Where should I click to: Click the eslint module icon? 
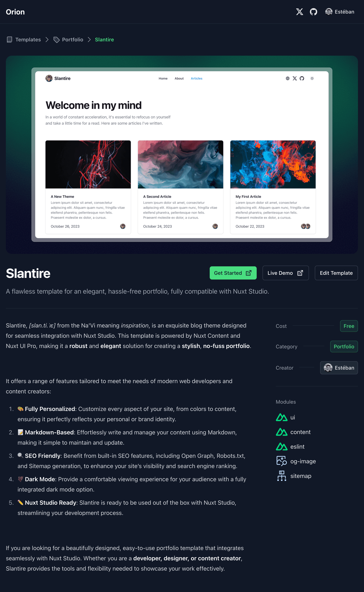coord(280,446)
